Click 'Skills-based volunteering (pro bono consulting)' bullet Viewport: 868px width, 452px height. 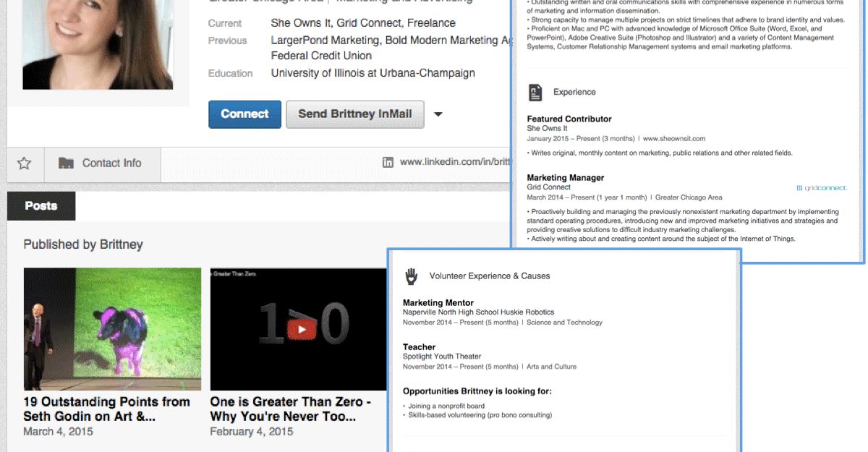pos(480,416)
